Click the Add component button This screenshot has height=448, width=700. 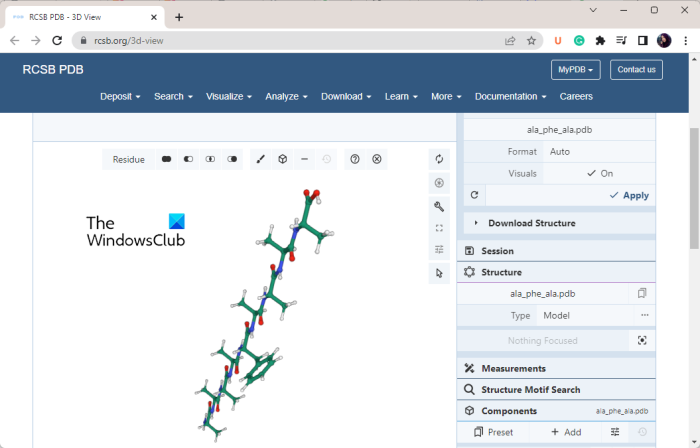tap(566, 432)
